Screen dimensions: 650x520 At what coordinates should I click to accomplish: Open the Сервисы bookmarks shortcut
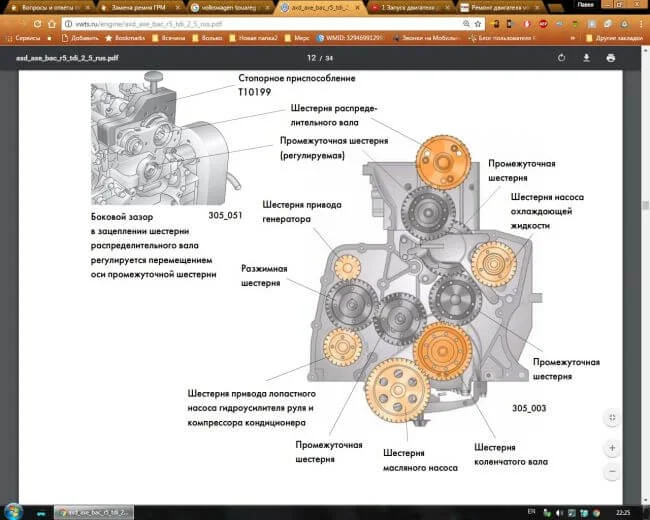pyautogui.click(x=22, y=37)
